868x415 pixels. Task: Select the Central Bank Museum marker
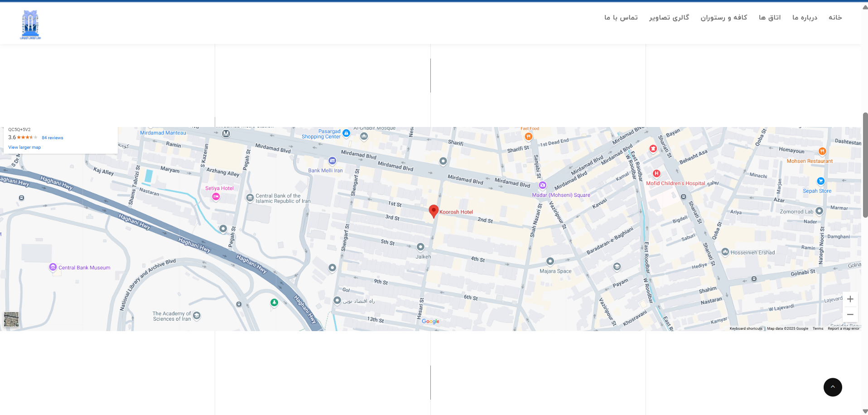pos(53,267)
